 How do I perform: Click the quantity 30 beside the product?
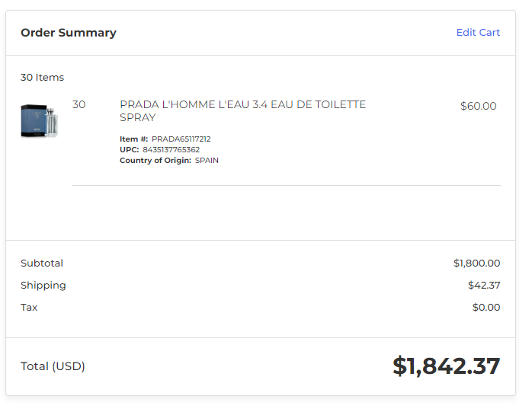coord(79,104)
